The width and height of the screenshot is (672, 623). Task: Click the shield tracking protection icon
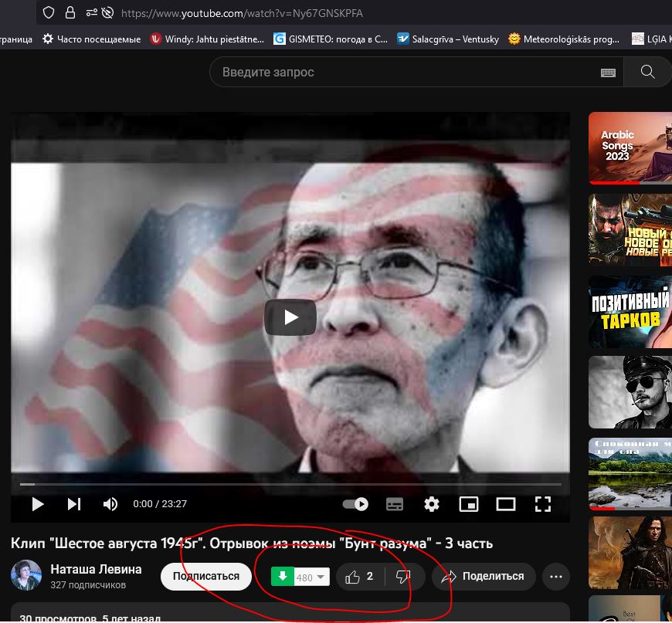point(49,13)
